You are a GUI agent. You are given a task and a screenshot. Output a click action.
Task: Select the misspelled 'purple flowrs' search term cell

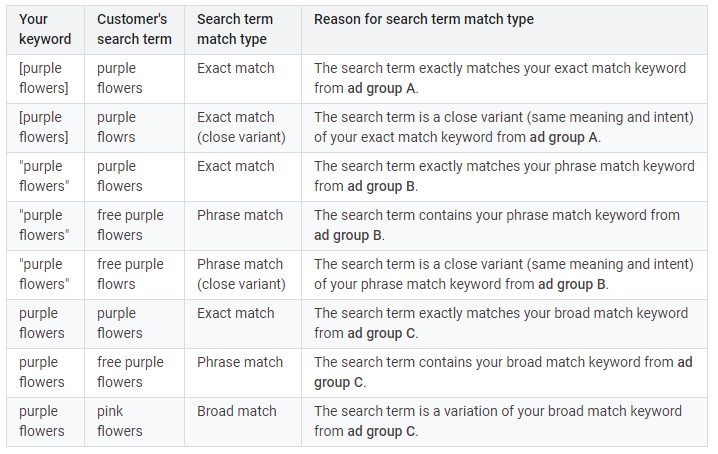120,127
